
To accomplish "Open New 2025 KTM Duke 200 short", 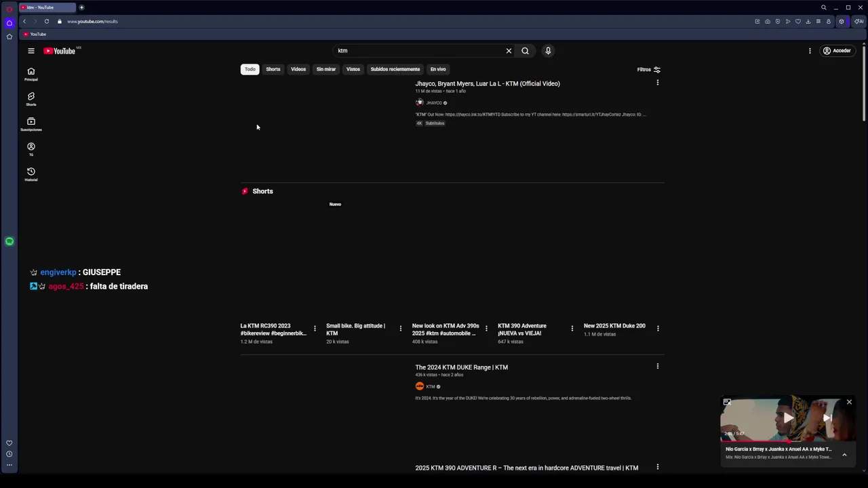I will pyautogui.click(x=614, y=326).
